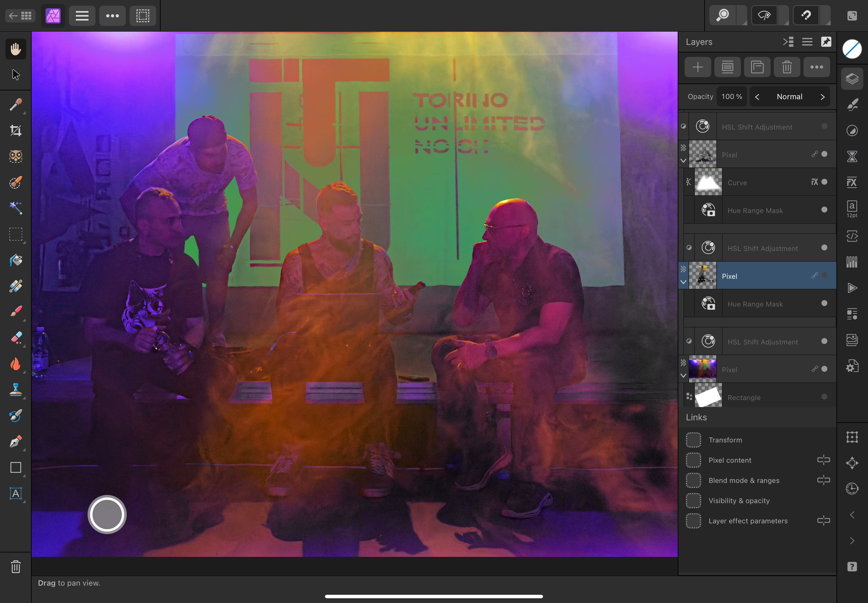The width and height of the screenshot is (868, 603).
Task: Switch to next blend mode arrow
Action: pyautogui.click(x=822, y=97)
